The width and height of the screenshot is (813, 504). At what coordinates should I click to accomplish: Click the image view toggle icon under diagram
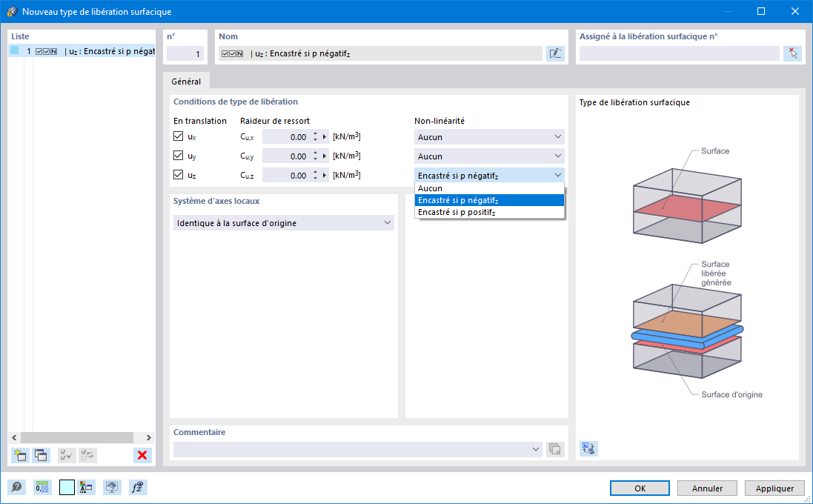tap(588, 448)
